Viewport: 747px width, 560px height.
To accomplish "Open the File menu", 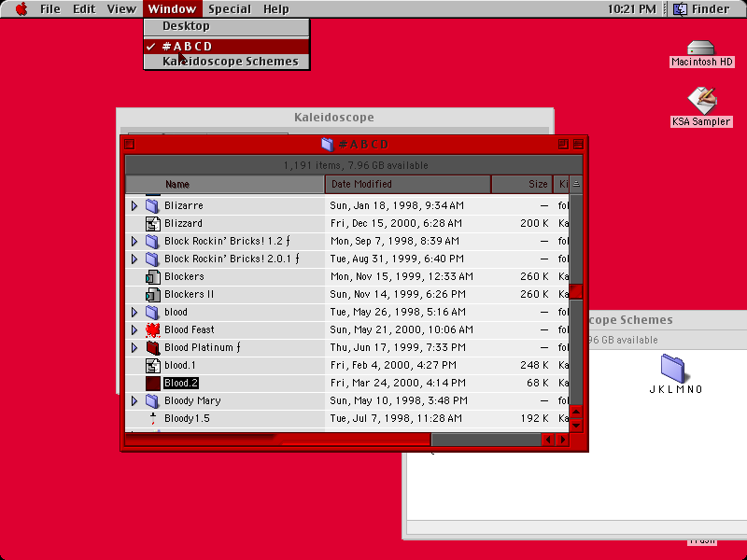I will (50, 9).
